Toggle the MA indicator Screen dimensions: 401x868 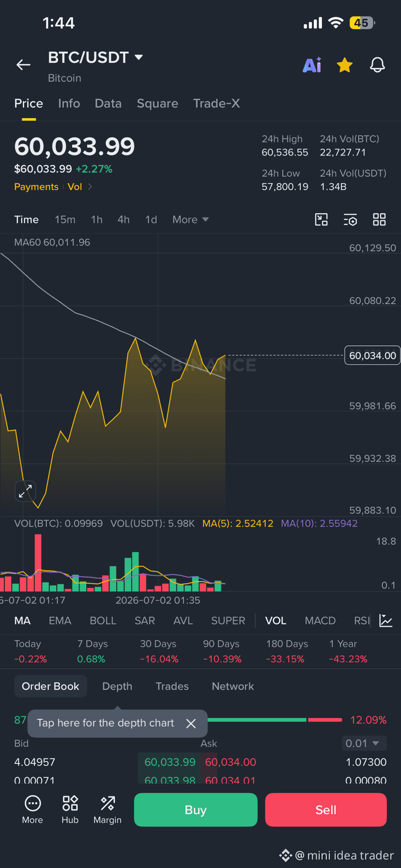pos(22,620)
